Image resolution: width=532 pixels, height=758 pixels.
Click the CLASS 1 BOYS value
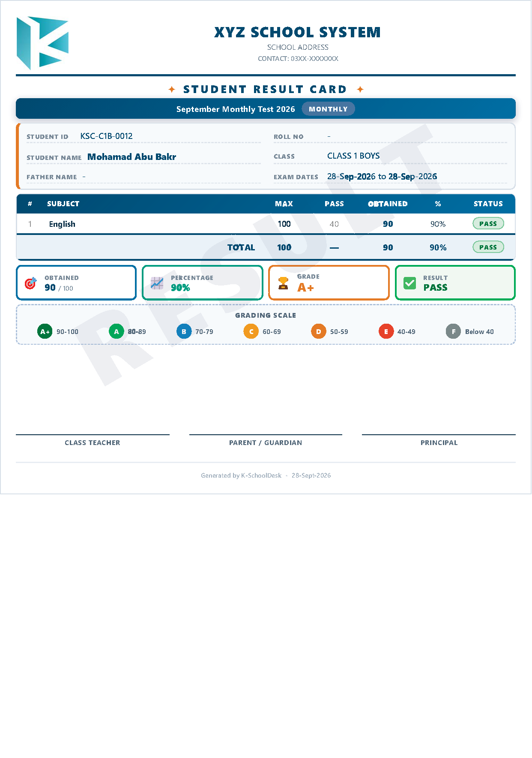pos(353,156)
